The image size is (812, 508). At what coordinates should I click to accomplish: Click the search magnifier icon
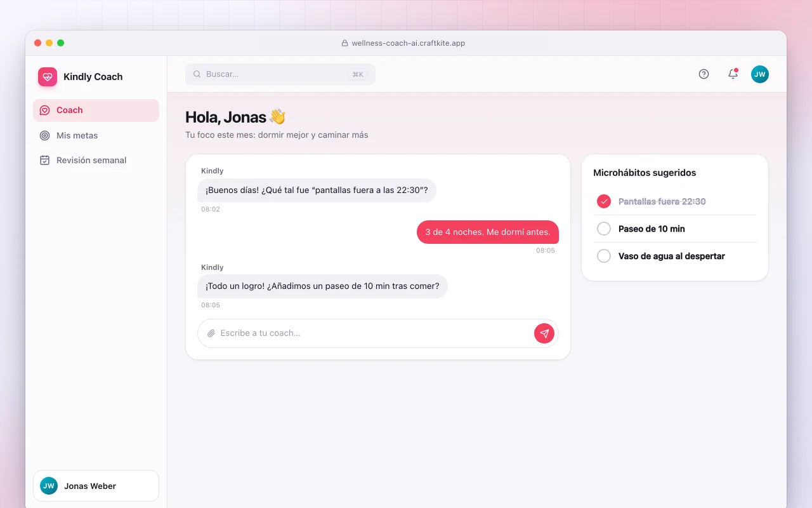pyautogui.click(x=197, y=74)
